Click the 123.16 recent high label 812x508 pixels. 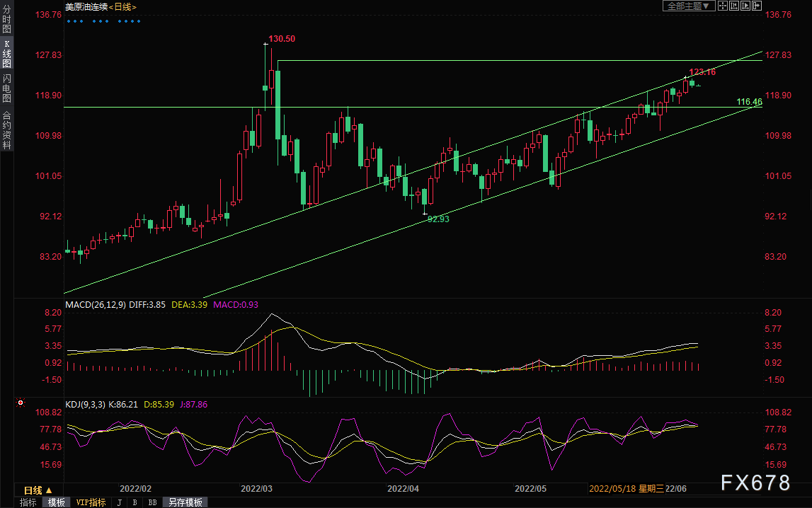(x=702, y=72)
